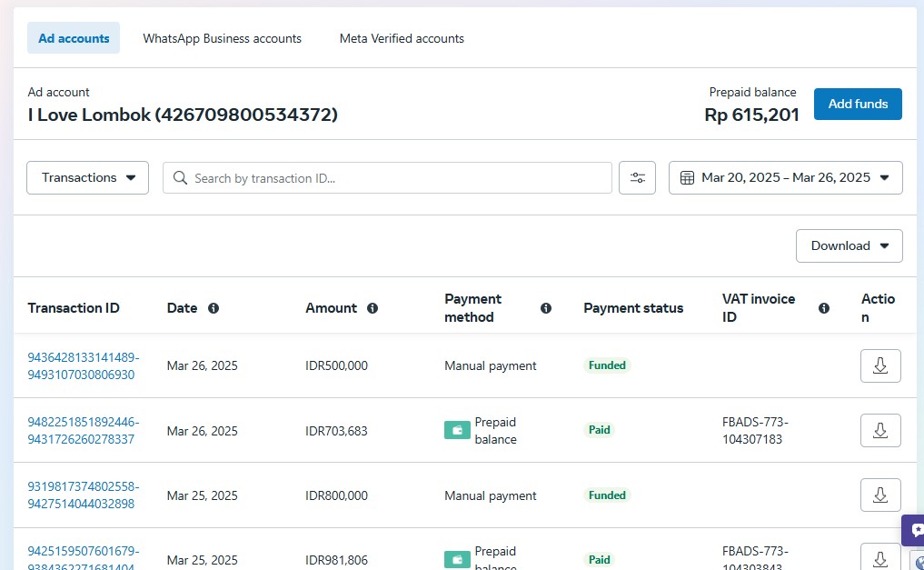This screenshot has width=924, height=570.
Task: Open the purple chat support widget
Action: pos(914,530)
